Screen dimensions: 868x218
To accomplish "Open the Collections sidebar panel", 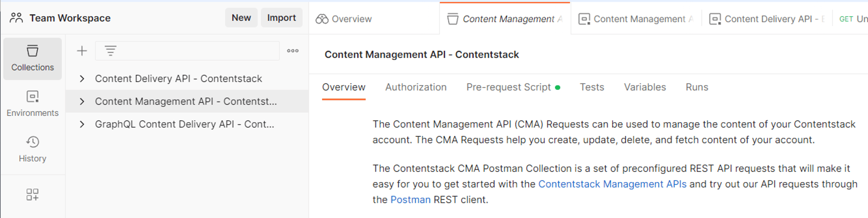I will coord(32,59).
